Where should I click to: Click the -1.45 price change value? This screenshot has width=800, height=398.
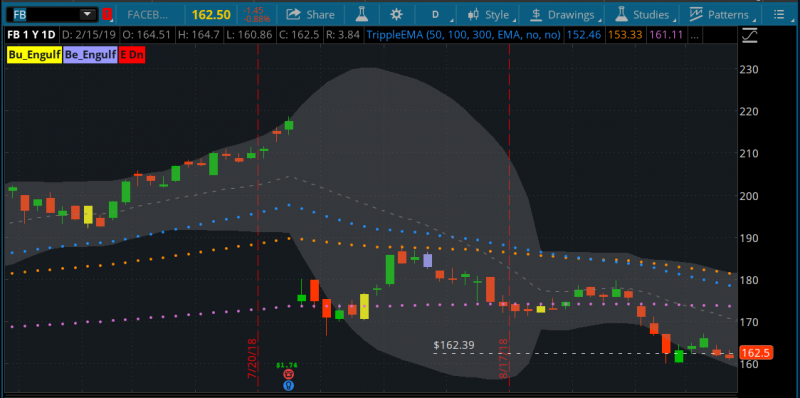coord(254,11)
